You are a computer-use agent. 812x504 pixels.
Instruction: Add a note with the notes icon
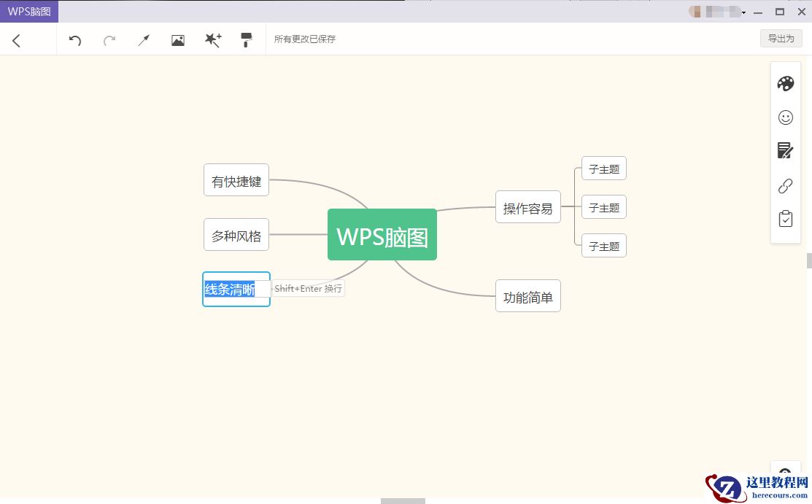[x=785, y=151]
